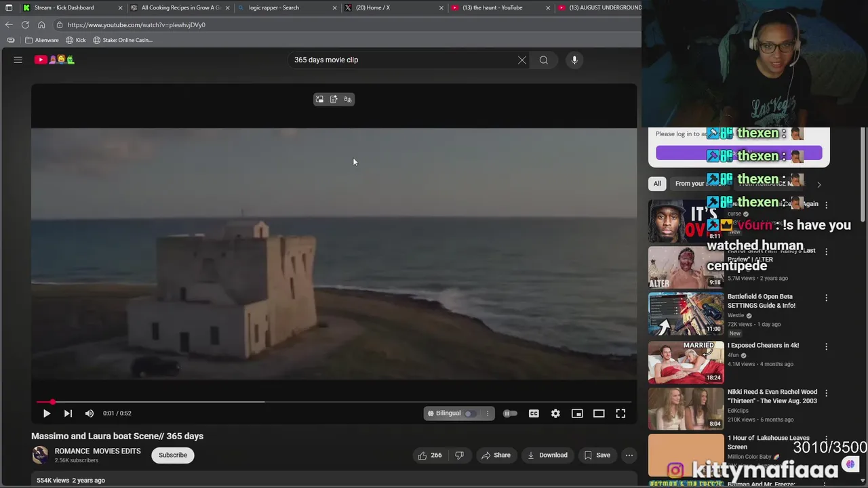Open Bilingual options three-dot menu

[487, 413]
